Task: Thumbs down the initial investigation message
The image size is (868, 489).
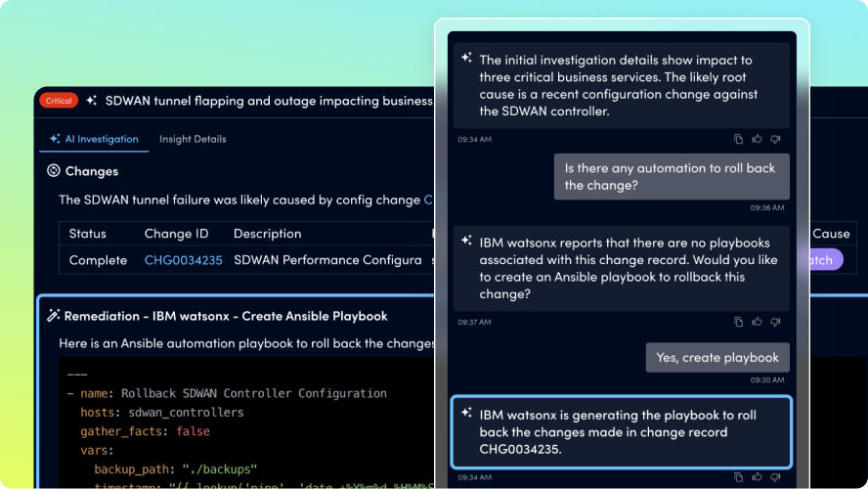Action: tap(775, 139)
